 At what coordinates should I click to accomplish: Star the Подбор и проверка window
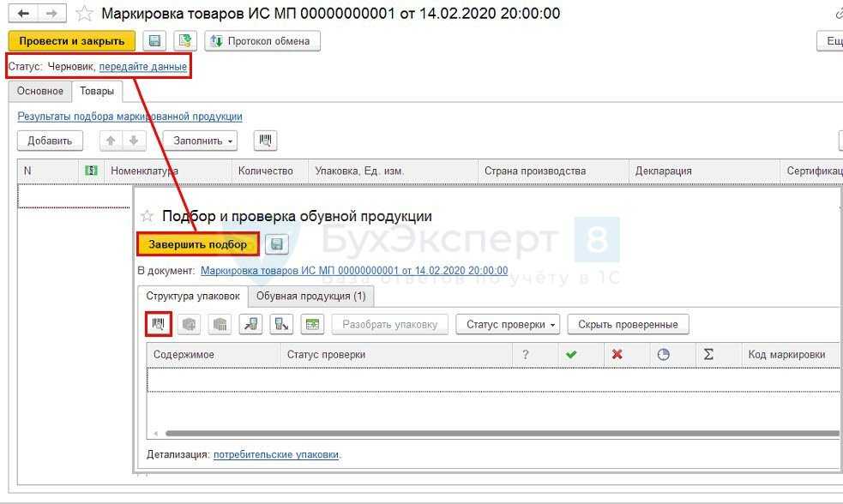[x=147, y=216]
